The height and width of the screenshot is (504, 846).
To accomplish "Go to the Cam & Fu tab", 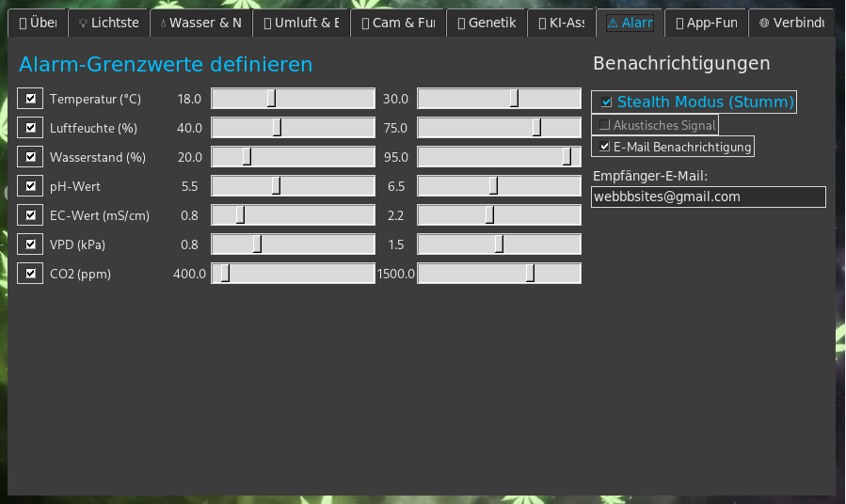I will click(398, 23).
